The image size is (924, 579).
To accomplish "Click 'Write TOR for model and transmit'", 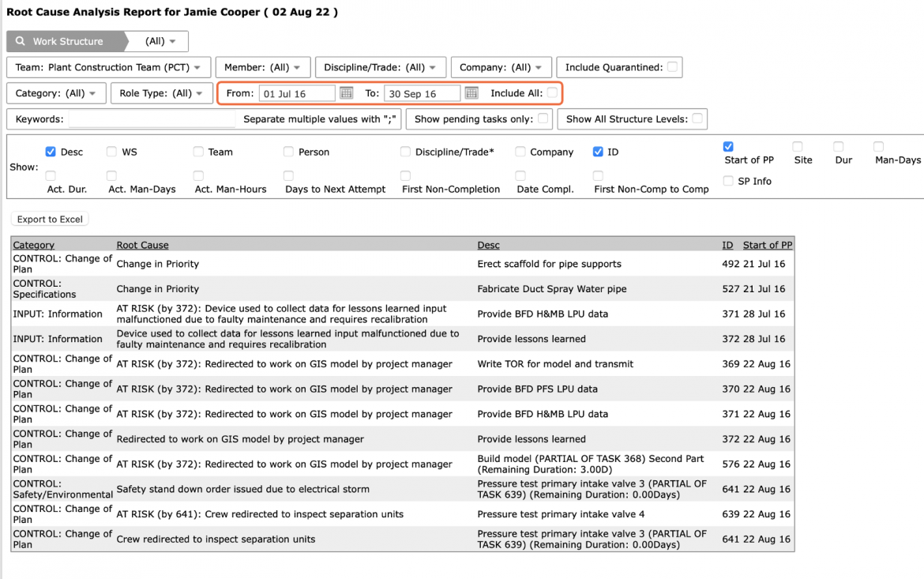I will [555, 364].
